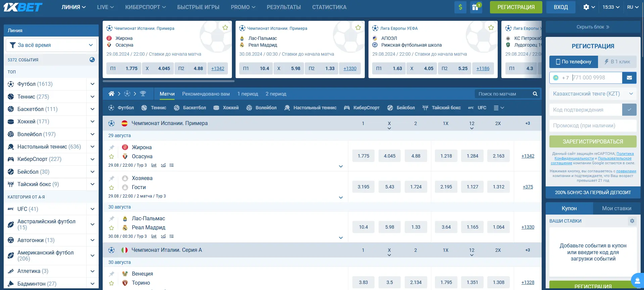Favorite Лас-Пальмас card star
644x290 pixels.
pyautogui.click(x=358, y=27)
